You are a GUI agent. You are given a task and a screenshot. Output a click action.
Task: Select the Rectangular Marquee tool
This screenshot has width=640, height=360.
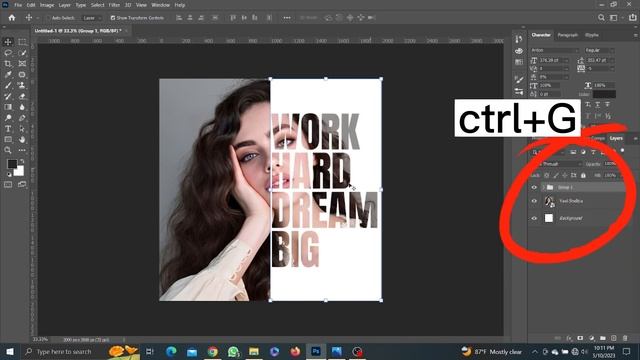coord(22,42)
